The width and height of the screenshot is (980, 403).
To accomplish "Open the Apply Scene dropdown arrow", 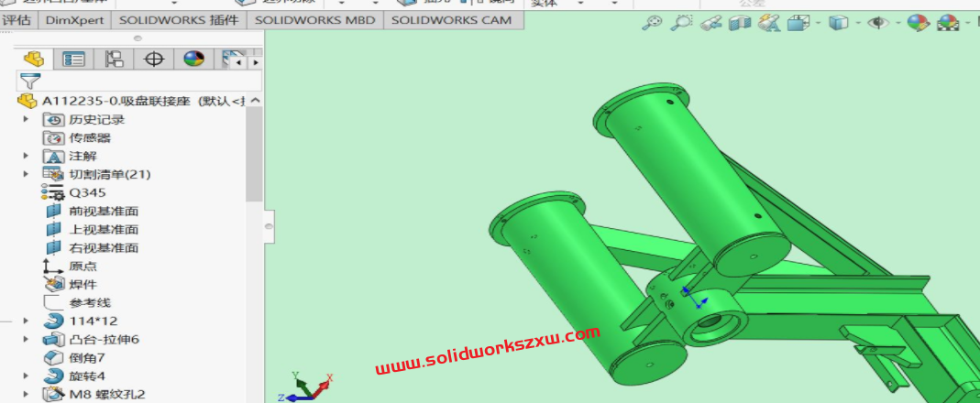I will pyautogui.click(x=967, y=24).
